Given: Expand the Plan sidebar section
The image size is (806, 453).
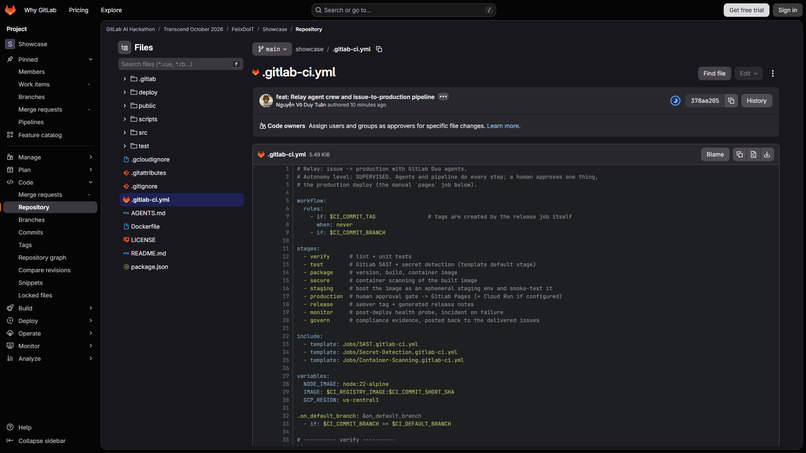Looking at the screenshot, I should click(50, 170).
